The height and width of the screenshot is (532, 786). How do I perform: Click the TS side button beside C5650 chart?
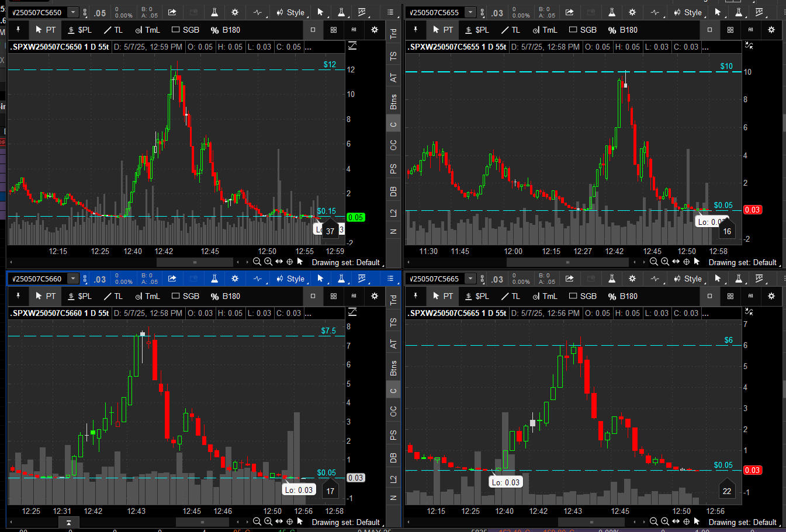[x=393, y=56]
